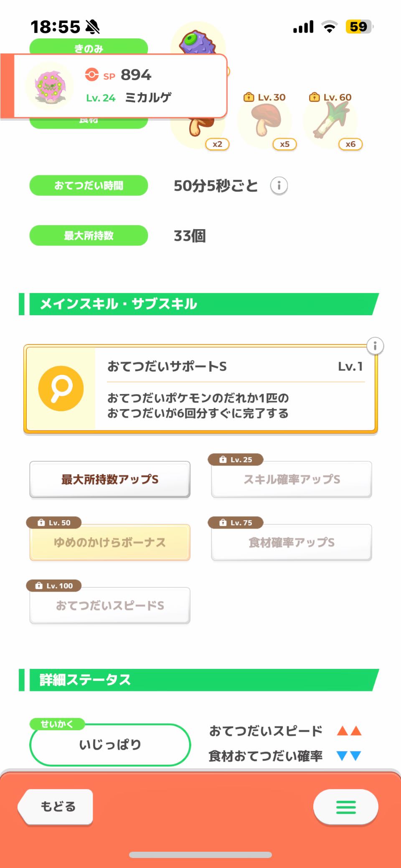This screenshot has width=401, height=868.
Task: Tap the いじっぱり nature box
Action: [x=110, y=744]
